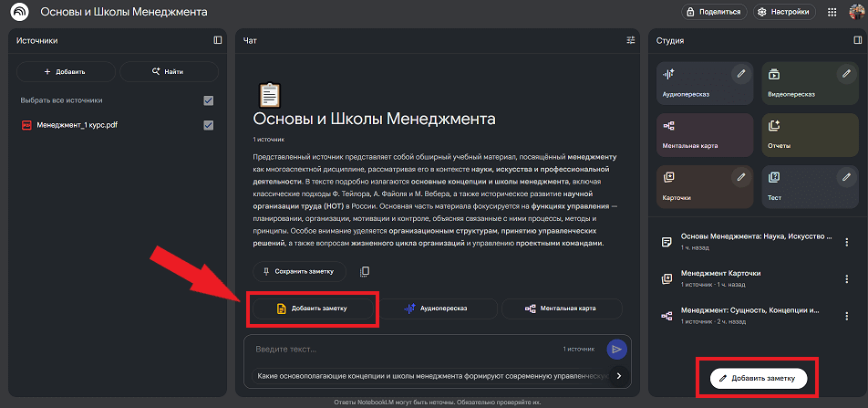Click Поделиться button
868x408 pixels.
[x=714, y=12]
